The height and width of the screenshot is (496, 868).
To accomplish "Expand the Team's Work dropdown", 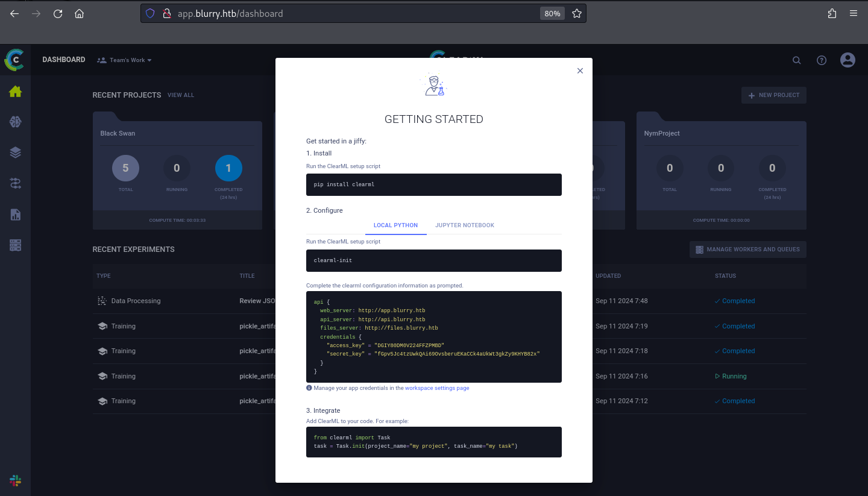I will 125,60.
